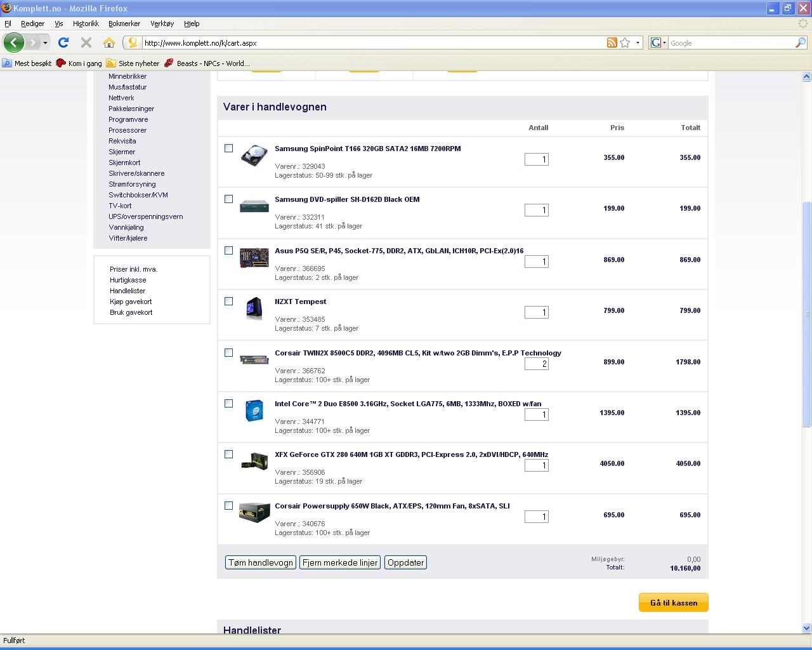Open the Hjelp menu
The image size is (812, 650).
click(x=192, y=23)
